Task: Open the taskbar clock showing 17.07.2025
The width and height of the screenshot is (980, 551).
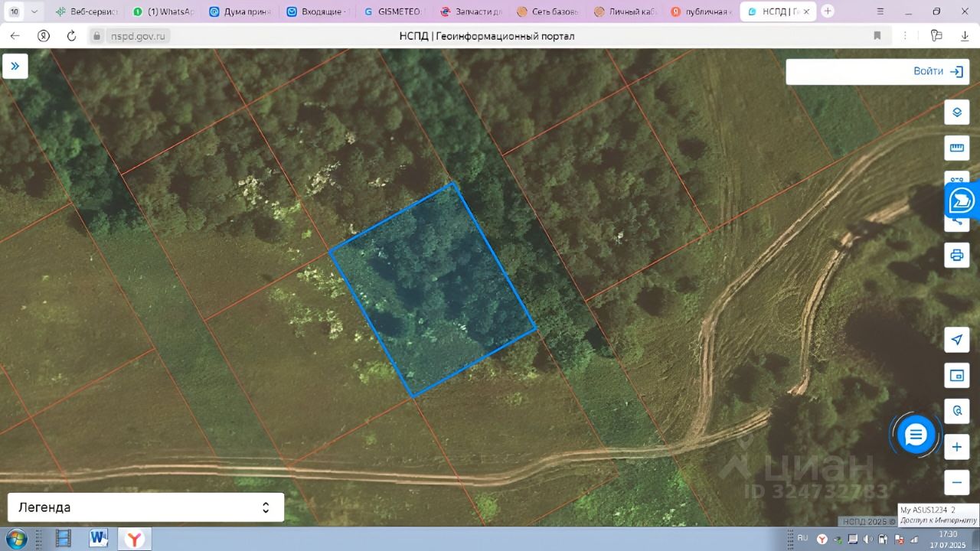Action: (948, 539)
